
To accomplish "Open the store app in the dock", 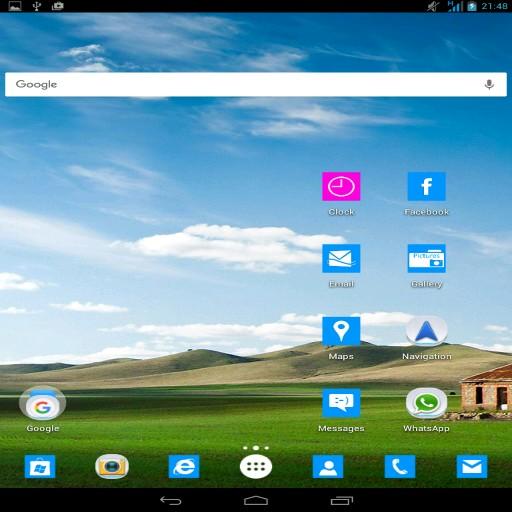I will pyautogui.click(x=40, y=466).
